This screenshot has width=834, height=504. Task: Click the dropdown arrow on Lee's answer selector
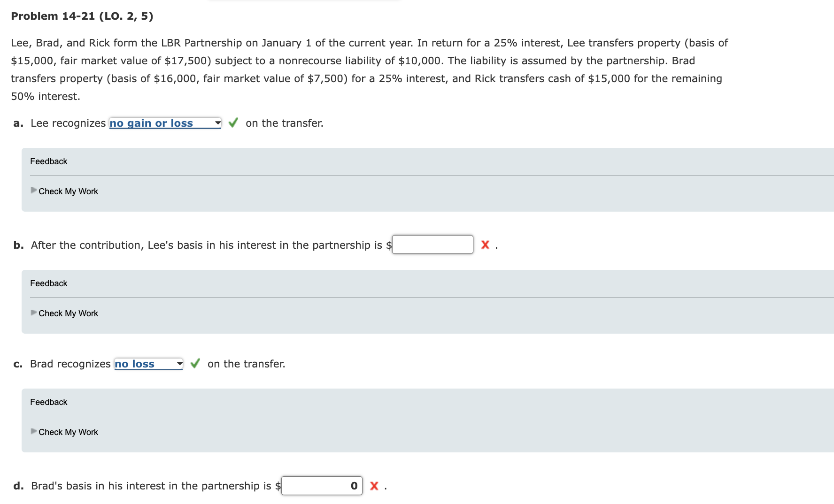(217, 123)
